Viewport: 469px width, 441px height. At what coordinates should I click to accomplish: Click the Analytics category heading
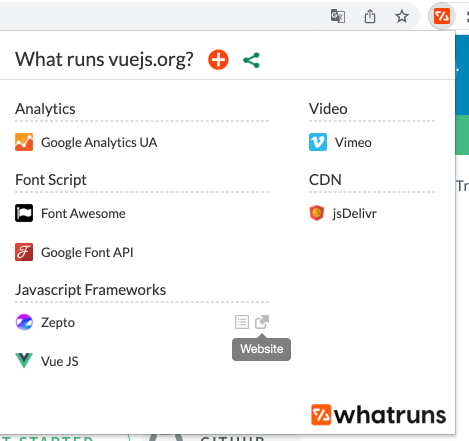[45, 109]
